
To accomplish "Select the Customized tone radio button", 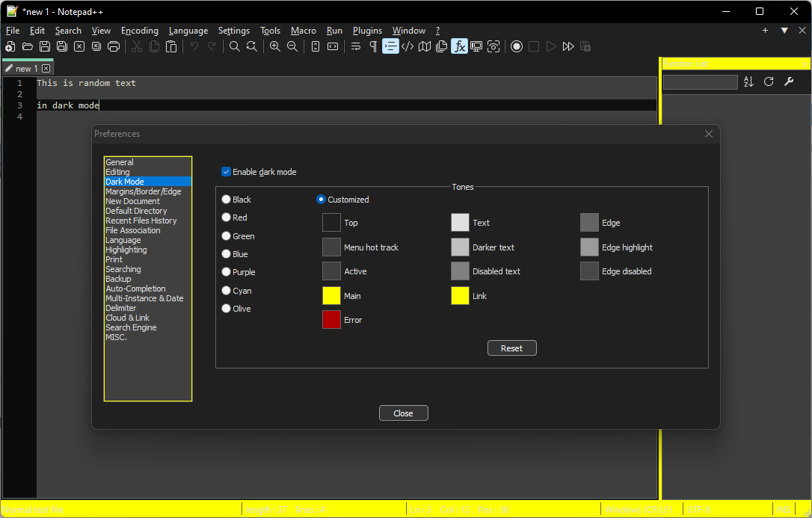I will pos(321,200).
